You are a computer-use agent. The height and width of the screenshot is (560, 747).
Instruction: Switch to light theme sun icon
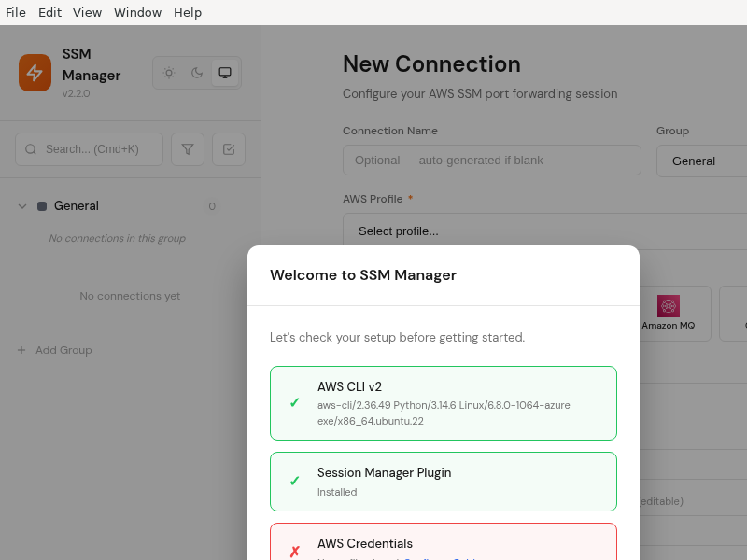point(169,73)
